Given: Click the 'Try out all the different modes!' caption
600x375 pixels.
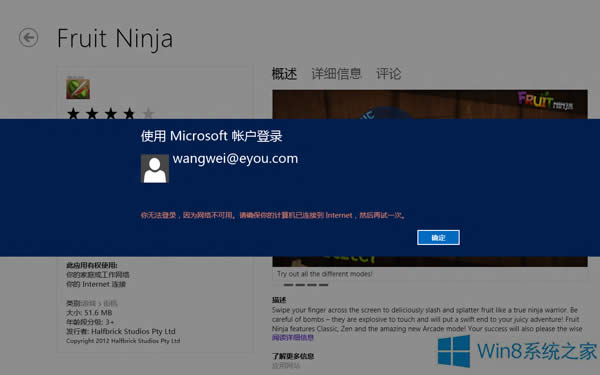Looking at the screenshot, I should pos(324,274).
